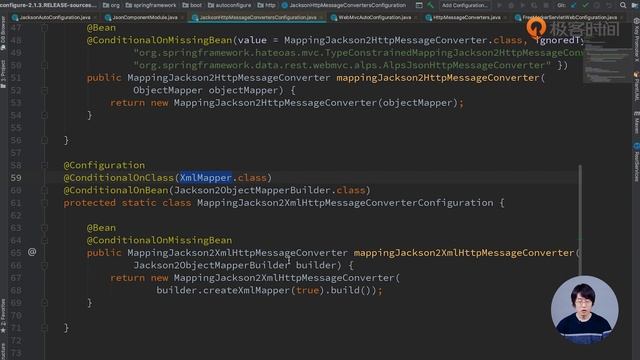Click line number 59 in the gutter
This screenshot has width=640, height=360.
pyautogui.click(x=16, y=178)
